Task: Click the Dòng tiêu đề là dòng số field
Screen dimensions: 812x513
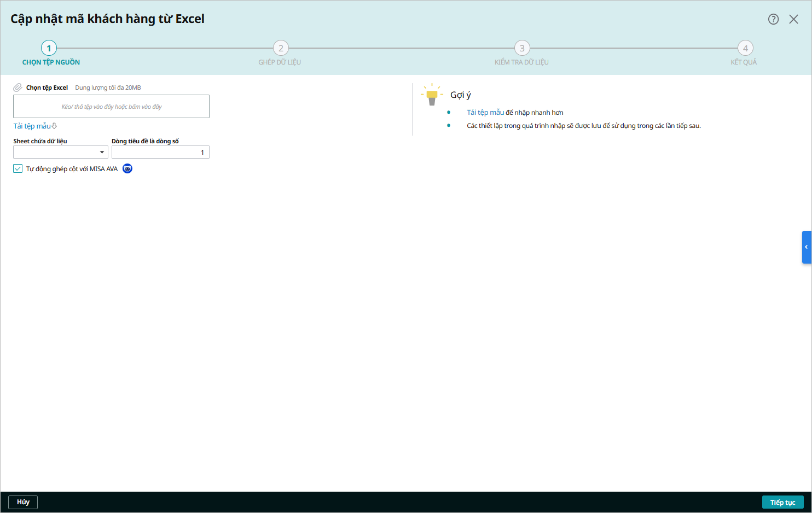Action: point(160,152)
